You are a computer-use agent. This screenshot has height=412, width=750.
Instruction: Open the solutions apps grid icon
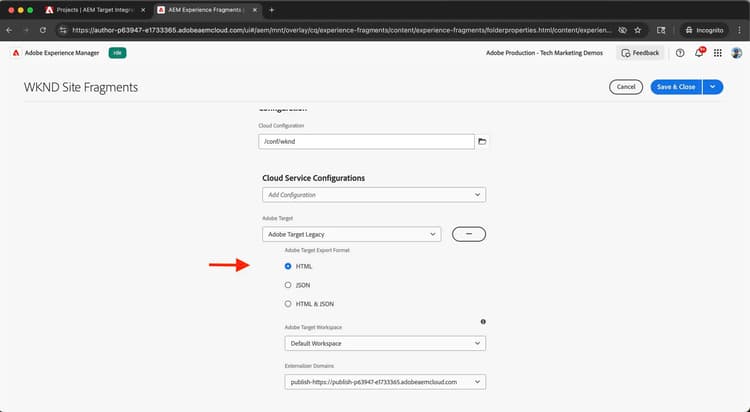click(x=717, y=52)
